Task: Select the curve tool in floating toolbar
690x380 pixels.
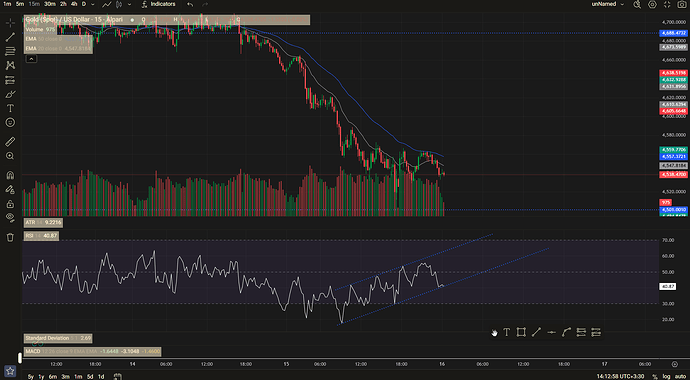Action: tap(566, 332)
